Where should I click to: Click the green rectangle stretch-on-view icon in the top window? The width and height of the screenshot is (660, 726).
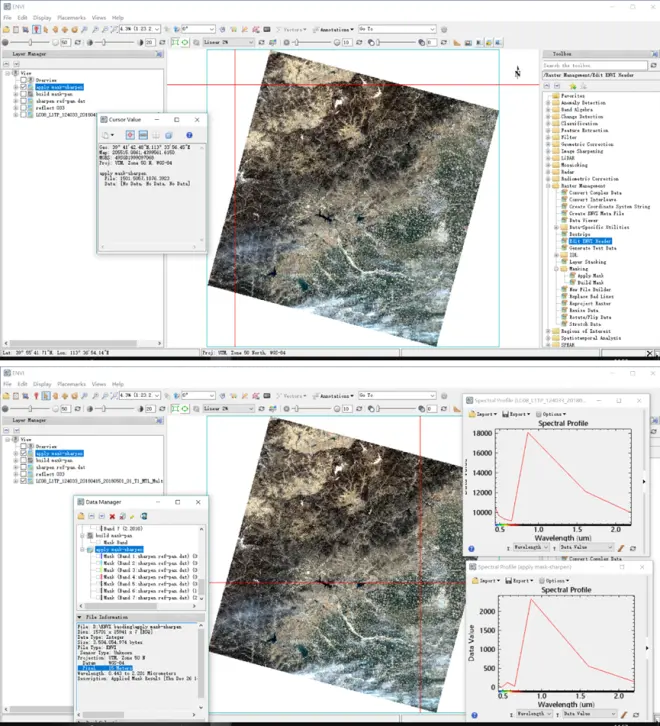coord(175,43)
